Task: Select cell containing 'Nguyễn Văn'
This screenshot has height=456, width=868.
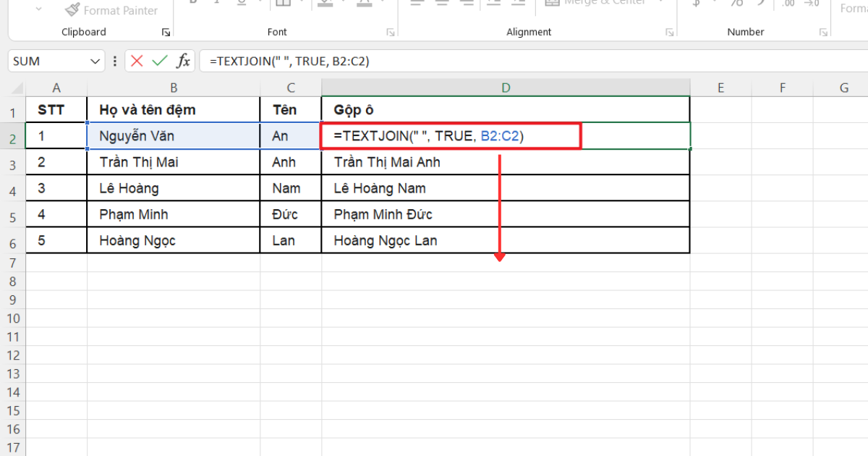Action: coord(174,136)
